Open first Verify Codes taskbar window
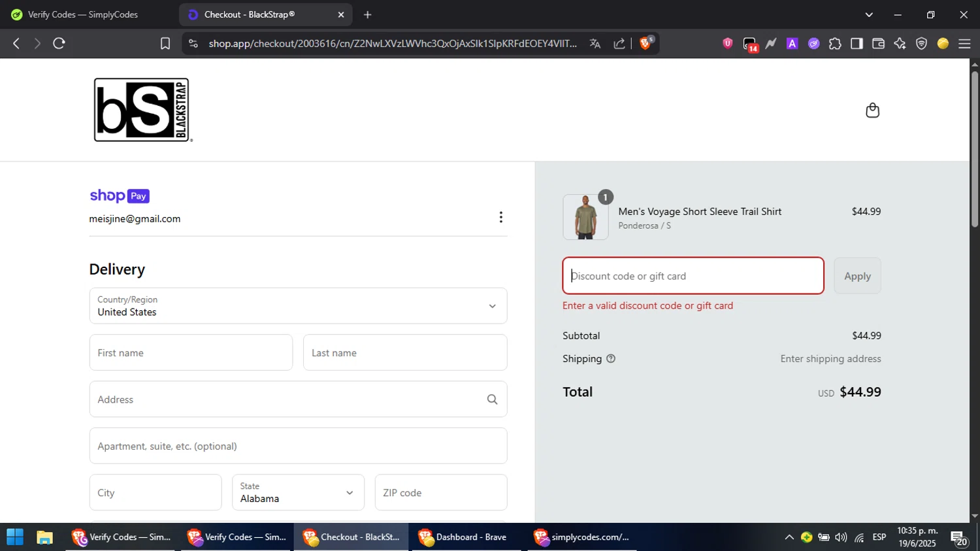This screenshot has width=980, height=551. 122,537
